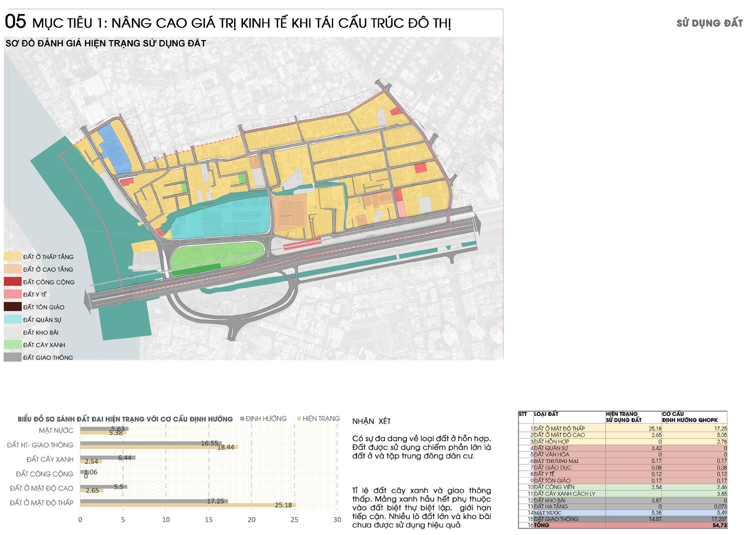Click the 18.44 bar for ĐẤT HT- GIAO THÔNG
Image resolution: width=756 pixels, height=535 pixels.
point(158,447)
